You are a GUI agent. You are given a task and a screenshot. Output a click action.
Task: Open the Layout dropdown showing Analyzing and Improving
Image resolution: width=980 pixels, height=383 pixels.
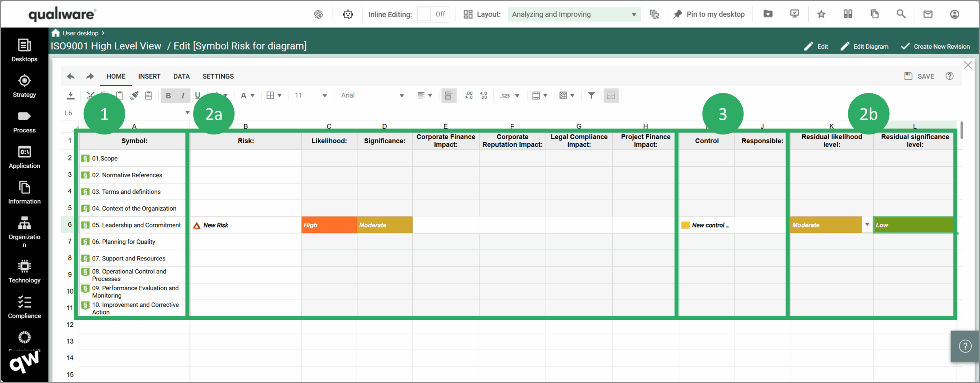[573, 14]
